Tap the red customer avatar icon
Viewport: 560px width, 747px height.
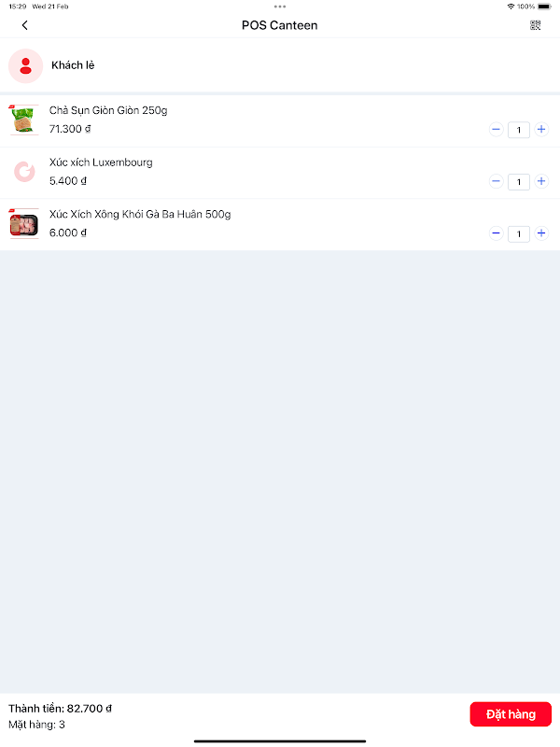(26, 65)
